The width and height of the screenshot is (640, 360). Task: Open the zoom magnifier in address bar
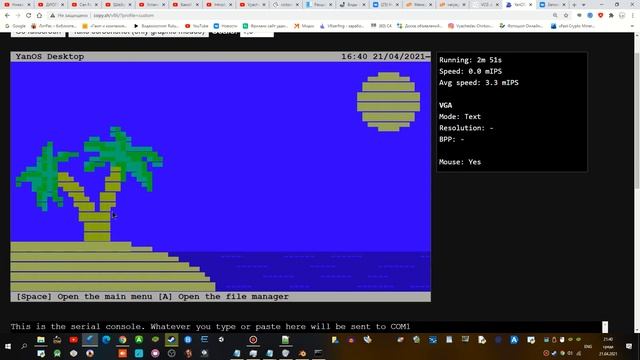pyautogui.click(x=555, y=16)
